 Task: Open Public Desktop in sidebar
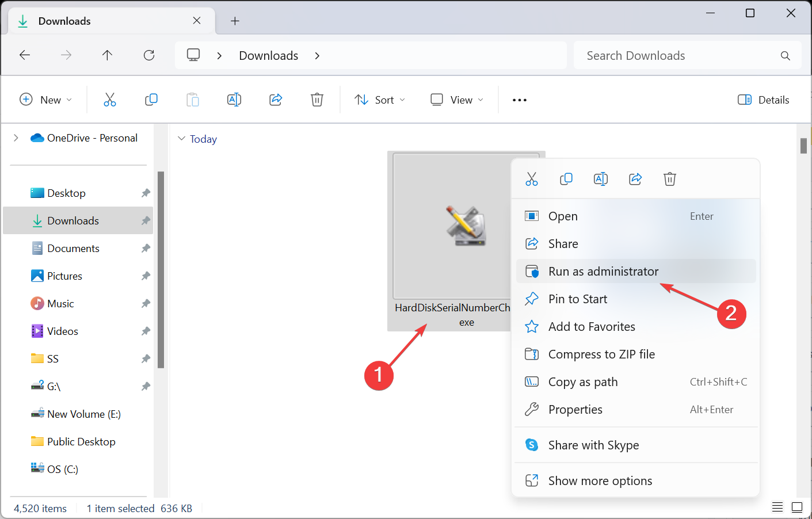point(78,442)
